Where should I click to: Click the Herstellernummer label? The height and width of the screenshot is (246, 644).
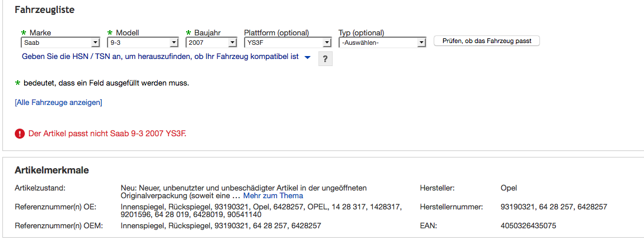click(x=451, y=207)
